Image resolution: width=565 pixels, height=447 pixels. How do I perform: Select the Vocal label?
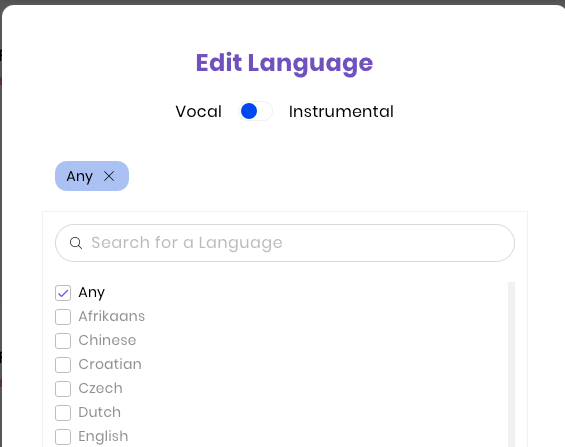point(199,111)
